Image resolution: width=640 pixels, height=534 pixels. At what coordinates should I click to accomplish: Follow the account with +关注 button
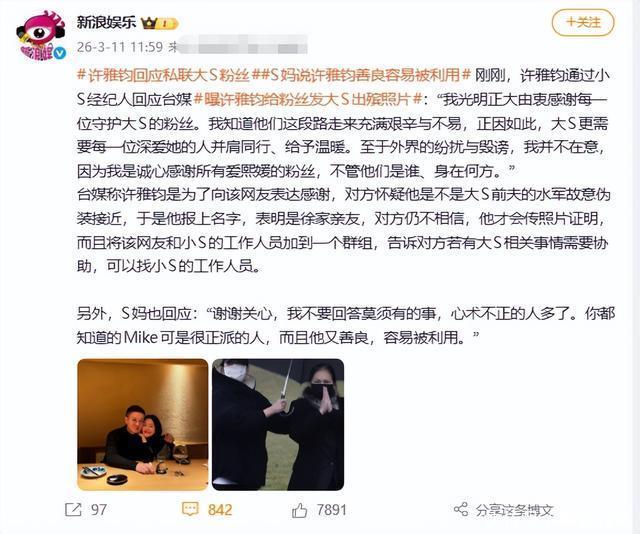tap(583, 23)
